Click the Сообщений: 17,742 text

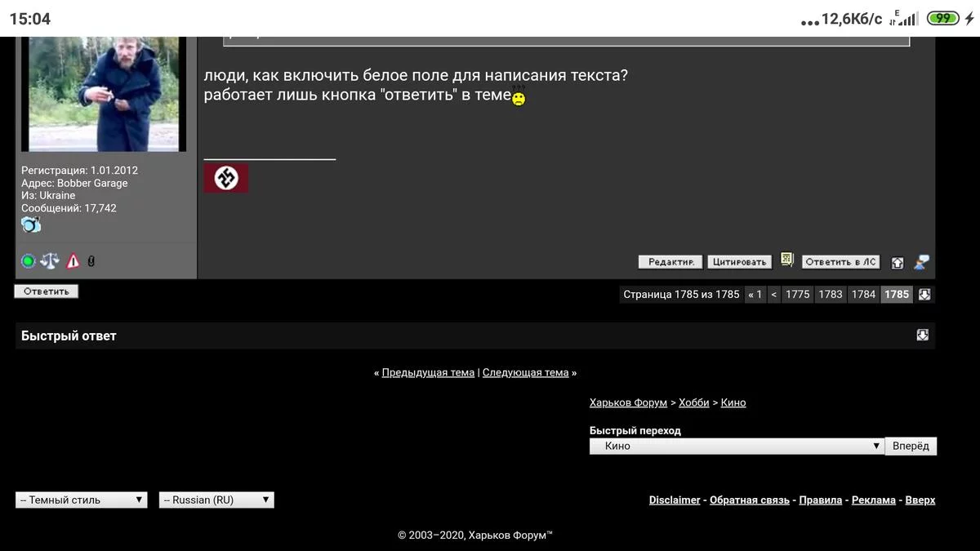point(69,208)
